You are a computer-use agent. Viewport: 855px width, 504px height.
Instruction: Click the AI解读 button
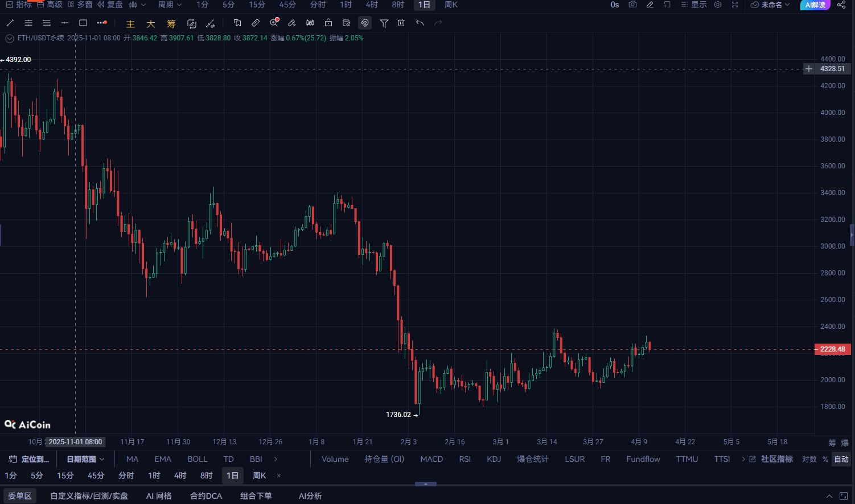pyautogui.click(x=815, y=5)
